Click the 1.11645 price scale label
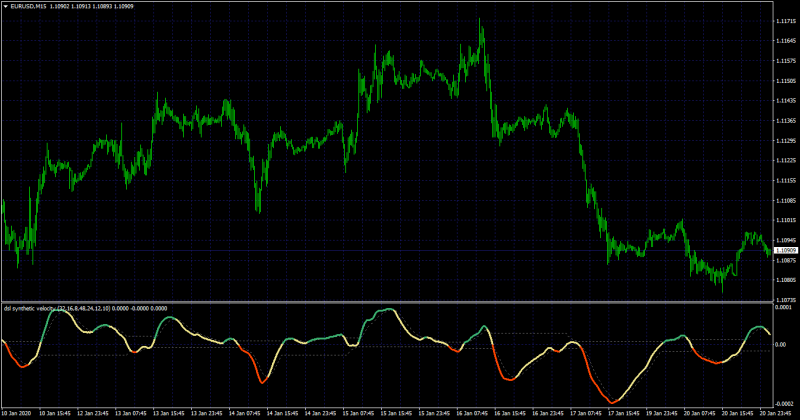The image size is (800, 420). click(x=786, y=41)
